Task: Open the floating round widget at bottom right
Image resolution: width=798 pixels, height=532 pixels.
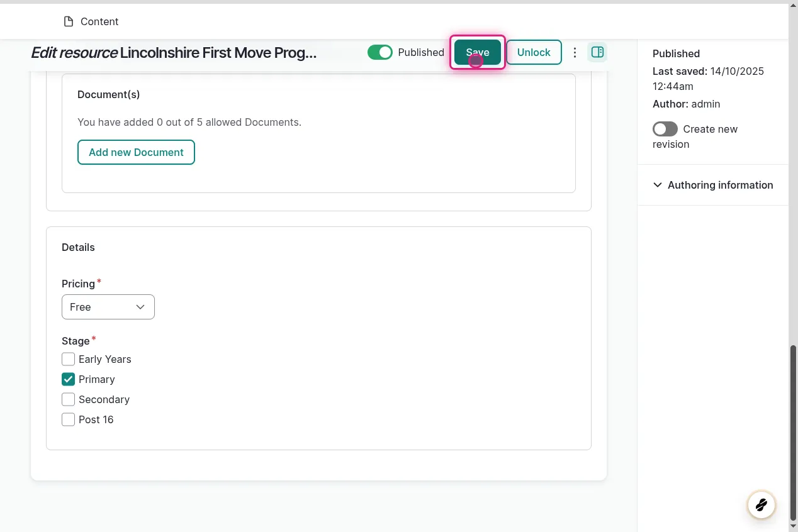Action: pyautogui.click(x=761, y=504)
